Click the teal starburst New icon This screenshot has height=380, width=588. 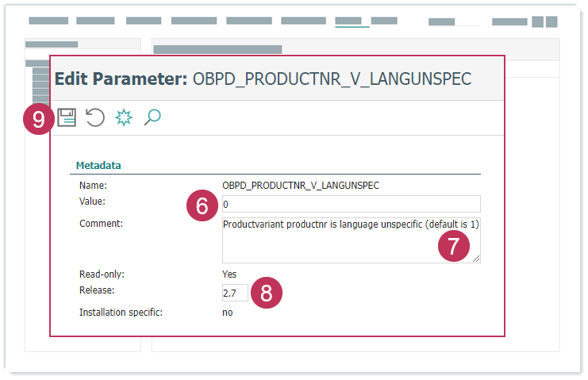coord(123,118)
